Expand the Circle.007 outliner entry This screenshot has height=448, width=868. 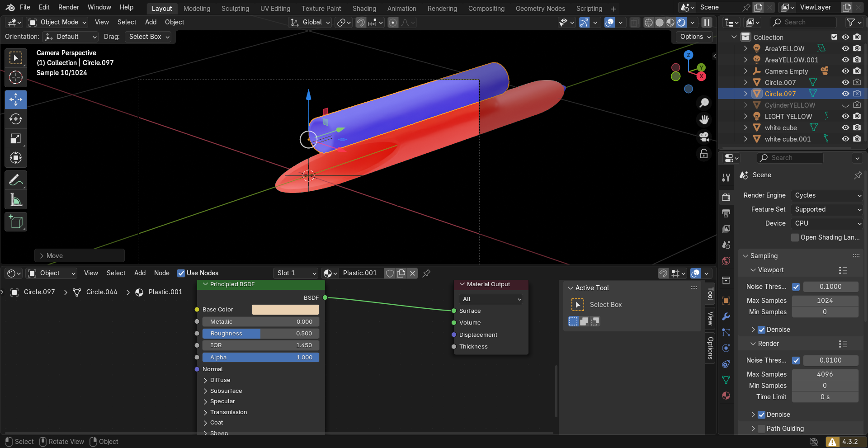tap(745, 82)
